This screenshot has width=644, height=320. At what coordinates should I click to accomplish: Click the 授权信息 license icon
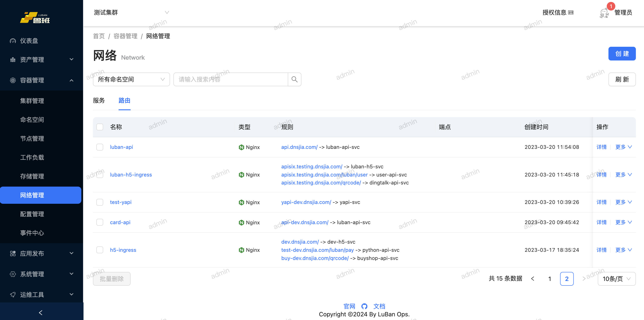pyautogui.click(x=571, y=12)
